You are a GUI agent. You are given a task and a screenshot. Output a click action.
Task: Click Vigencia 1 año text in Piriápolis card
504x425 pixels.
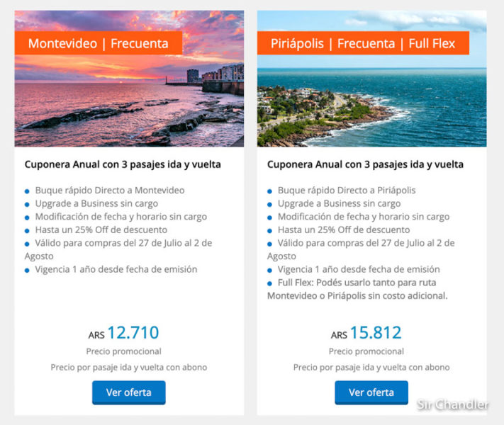(x=359, y=269)
